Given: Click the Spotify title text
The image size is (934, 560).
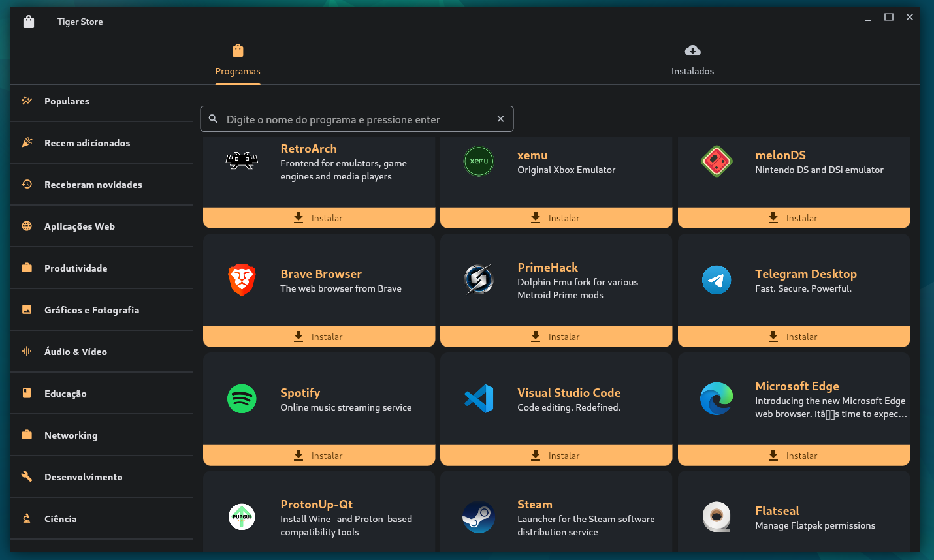Looking at the screenshot, I should [300, 392].
